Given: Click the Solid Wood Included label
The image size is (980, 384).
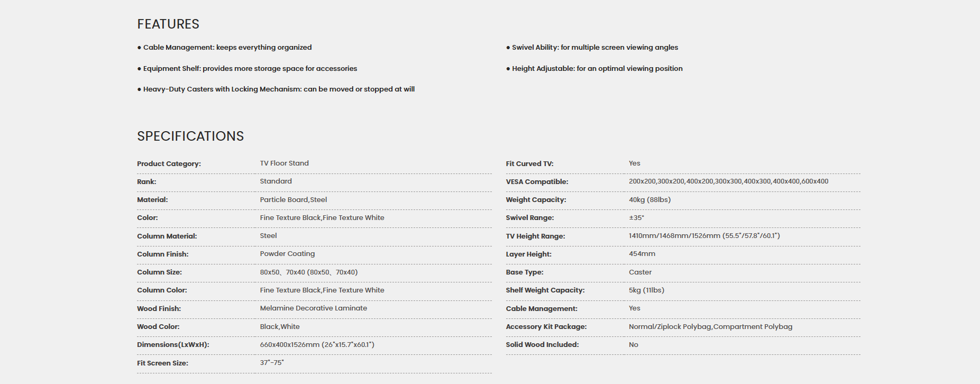Looking at the screenshot, I should (542, 345).
